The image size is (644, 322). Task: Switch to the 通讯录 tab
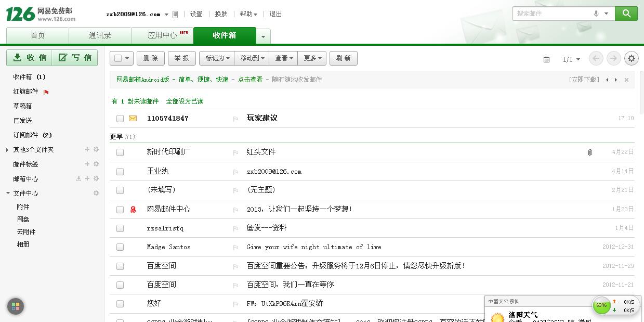[100, 35]
